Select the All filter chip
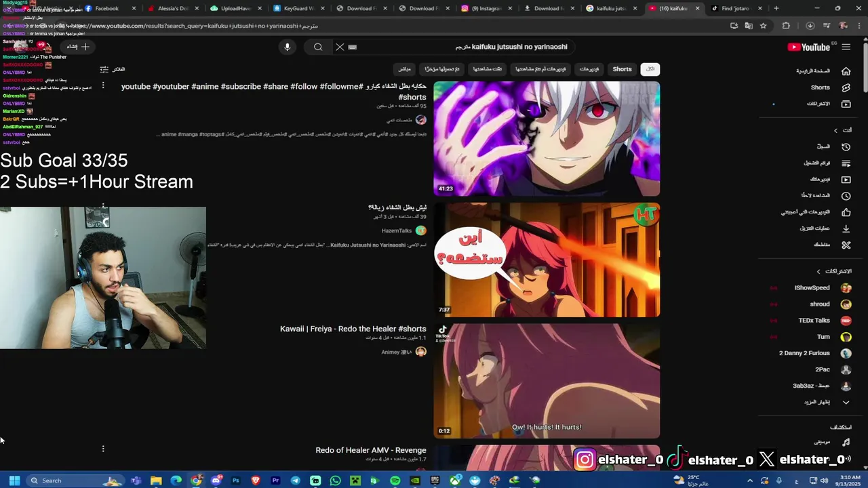868x488 pixels. (x=650, y=69)
